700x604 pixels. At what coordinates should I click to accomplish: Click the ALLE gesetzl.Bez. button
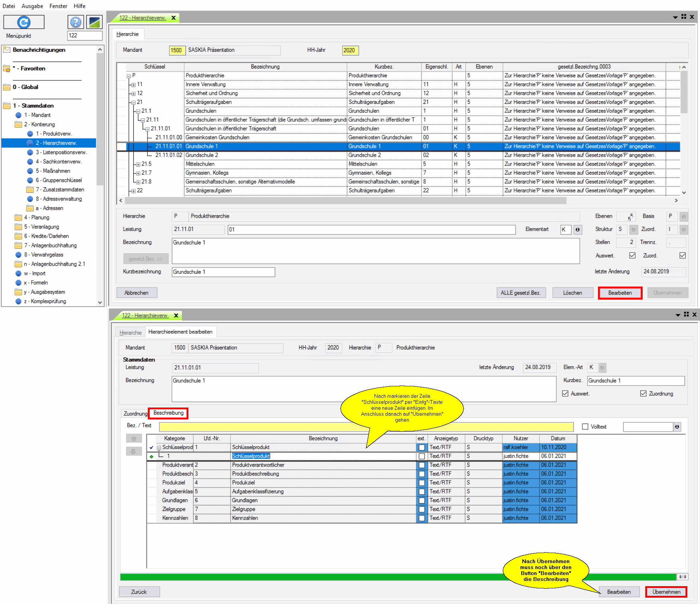pos(521,293)
